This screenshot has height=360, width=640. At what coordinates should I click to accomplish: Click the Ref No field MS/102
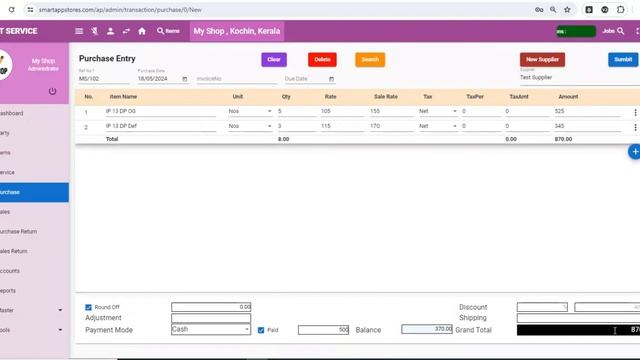point(104,79)
